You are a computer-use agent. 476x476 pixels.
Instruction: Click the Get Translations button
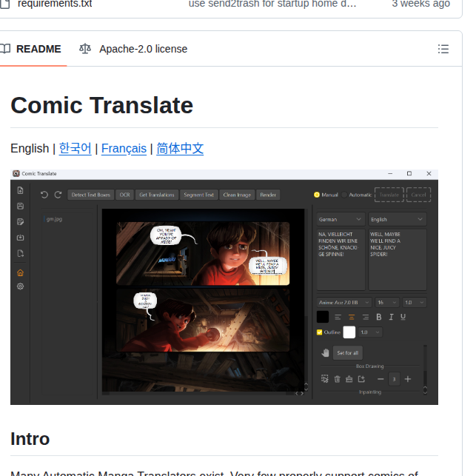(157, 195)
